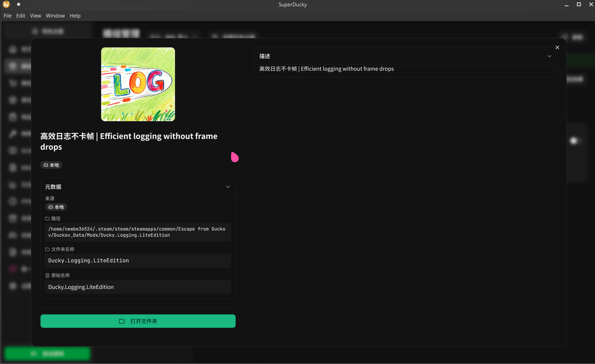Click the folder icon beside 文件夹名称
The image size is (595, 364).
(x=47, y=249)
